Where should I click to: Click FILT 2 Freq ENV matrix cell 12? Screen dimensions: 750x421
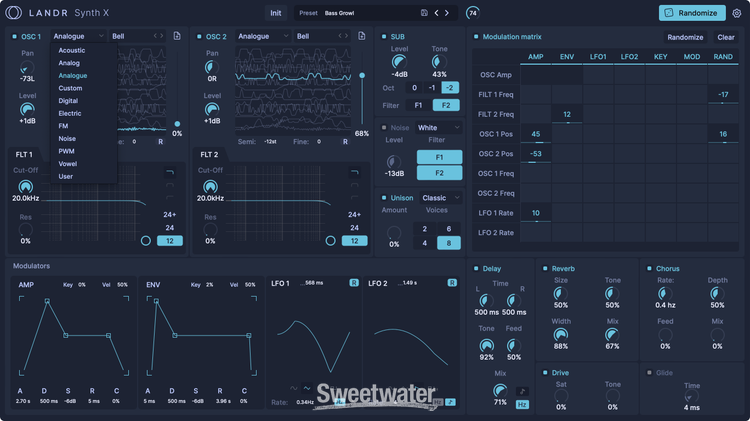[567, 114]
